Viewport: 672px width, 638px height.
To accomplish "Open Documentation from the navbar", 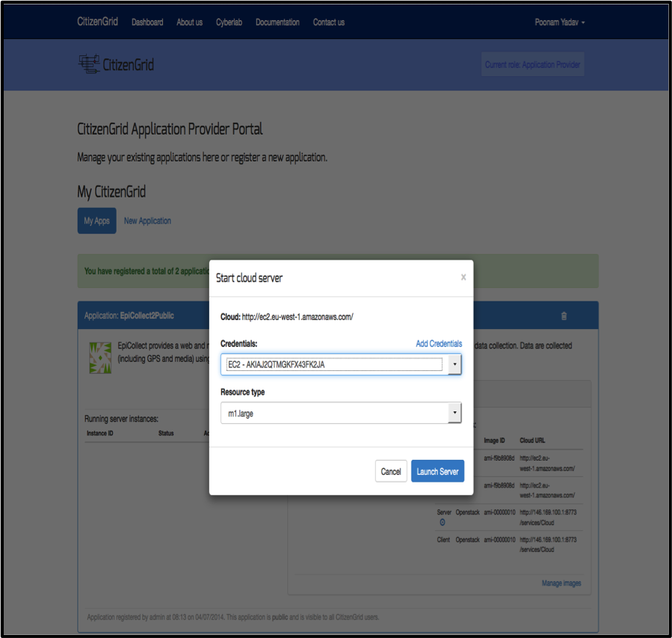I will (277, 22).
